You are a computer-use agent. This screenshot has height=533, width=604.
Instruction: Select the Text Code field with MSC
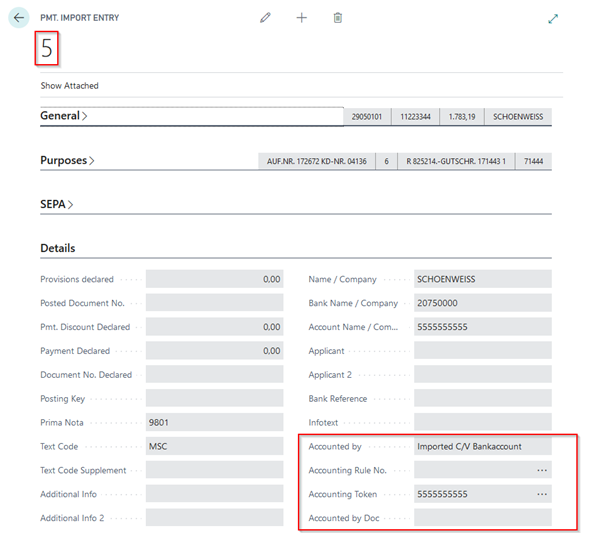(215, 447)
